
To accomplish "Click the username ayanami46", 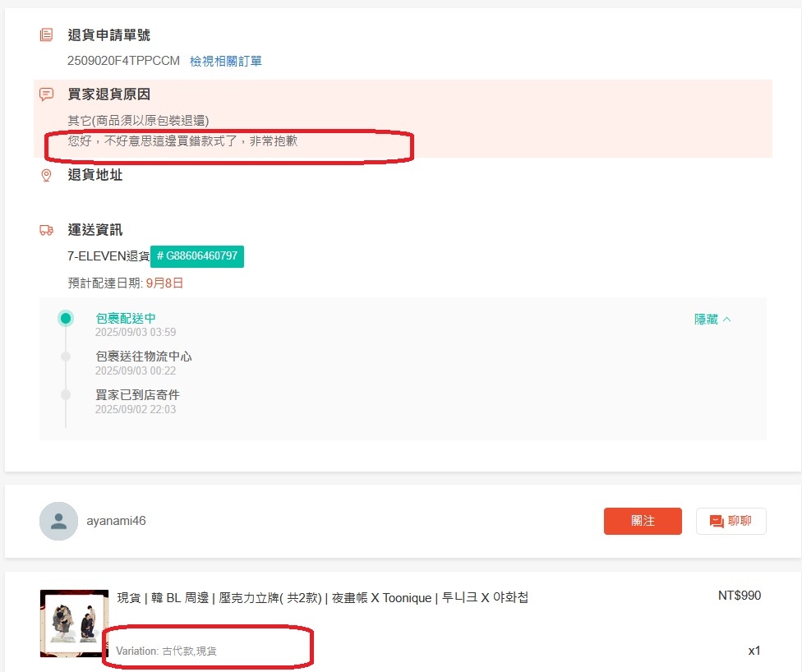I will click(116, 521).
